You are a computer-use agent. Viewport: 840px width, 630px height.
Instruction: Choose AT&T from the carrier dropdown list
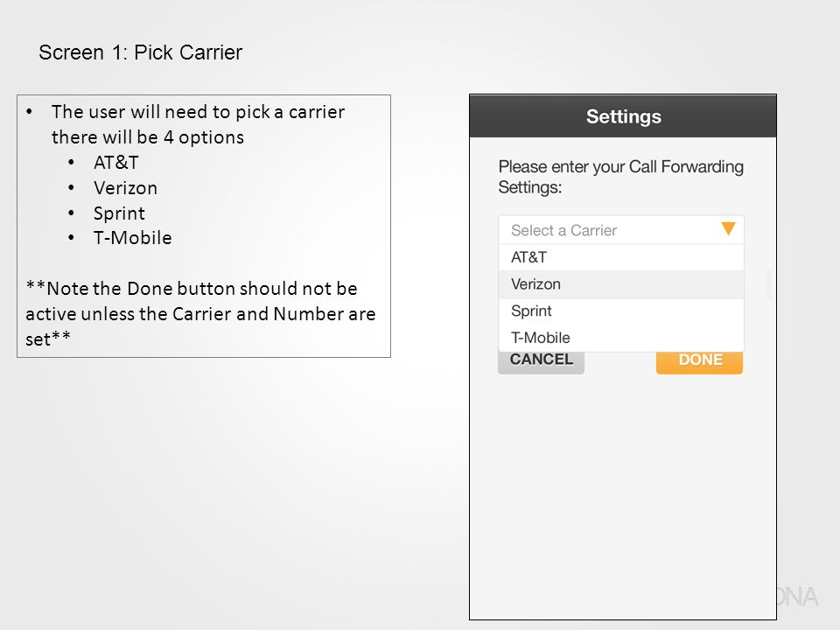[x=621, y=257]
